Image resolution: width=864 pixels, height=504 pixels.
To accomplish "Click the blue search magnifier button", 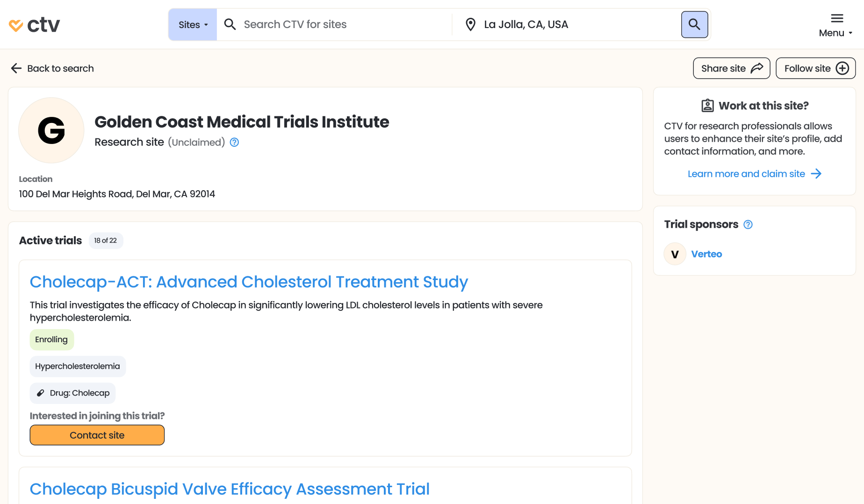I will tap(694, 25).
